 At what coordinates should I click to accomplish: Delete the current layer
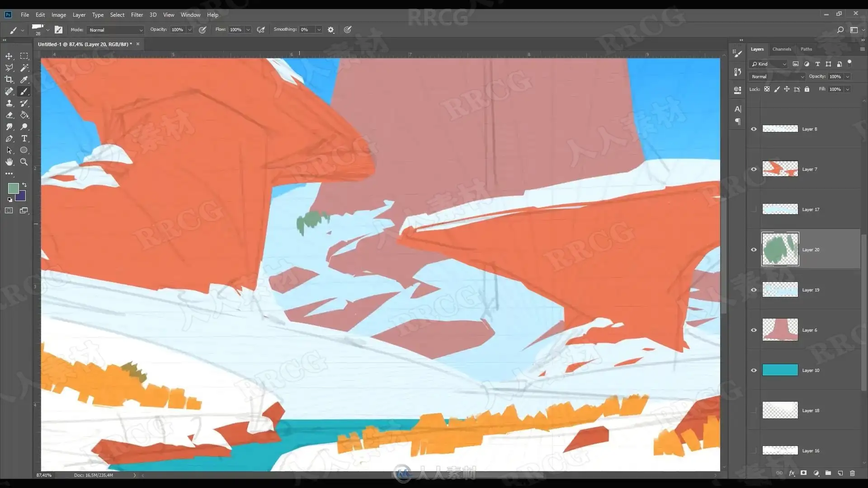852,473
